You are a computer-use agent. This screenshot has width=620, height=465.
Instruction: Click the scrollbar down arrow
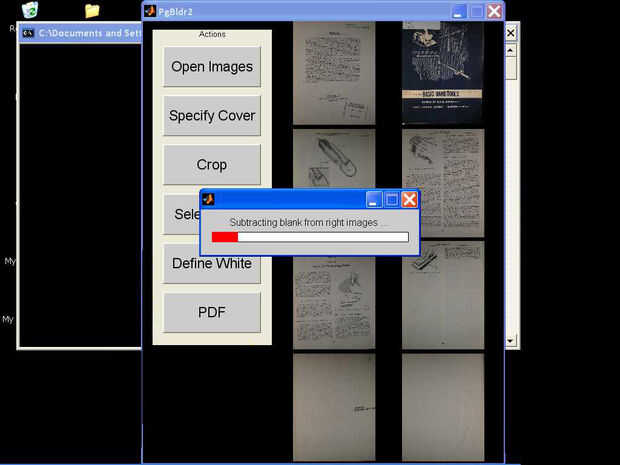(x=510, y=340)
